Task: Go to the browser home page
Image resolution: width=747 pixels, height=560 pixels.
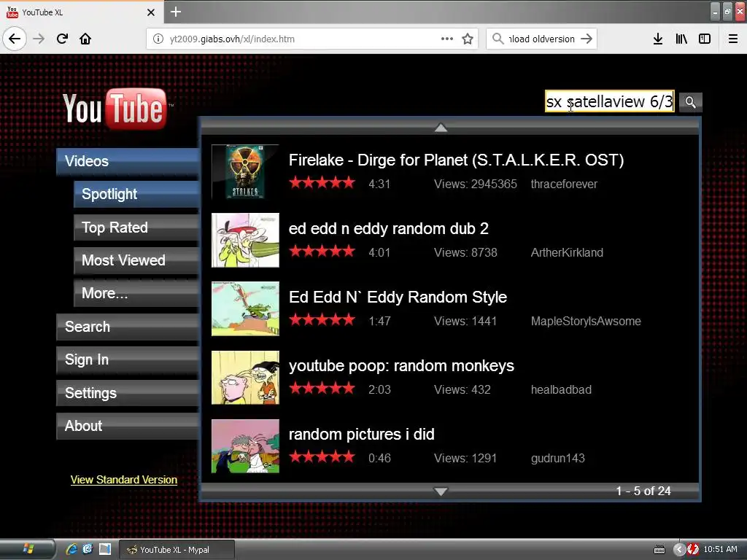Action: (85, 39)
